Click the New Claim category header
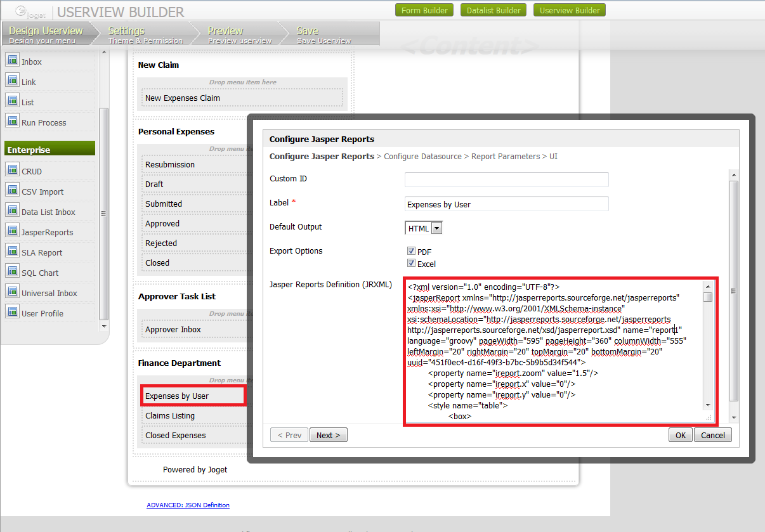This screenshot has width=765, height=532. 159,65
